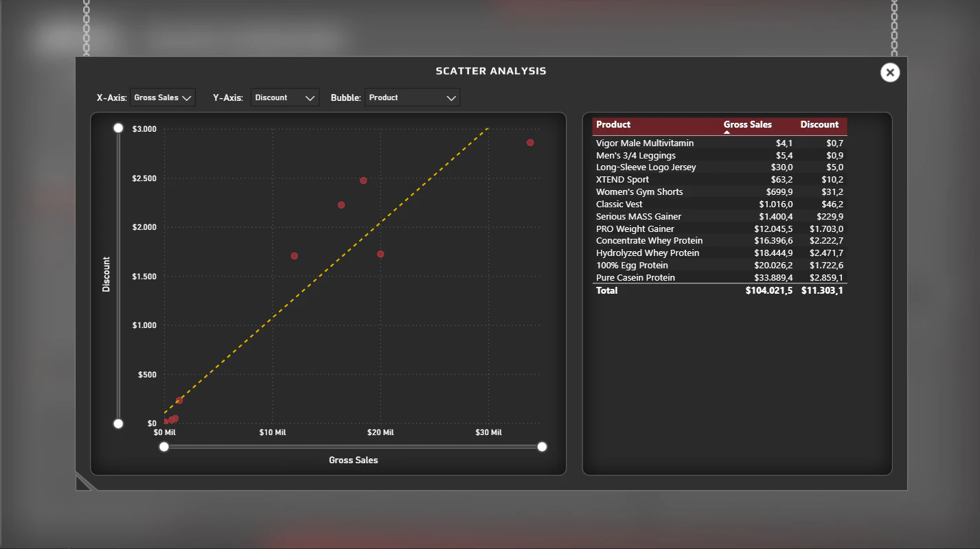Select the Long-Sleeve Logo Jersey row
The width and height of the screenshot is (980, 549).
pos(720,167)
